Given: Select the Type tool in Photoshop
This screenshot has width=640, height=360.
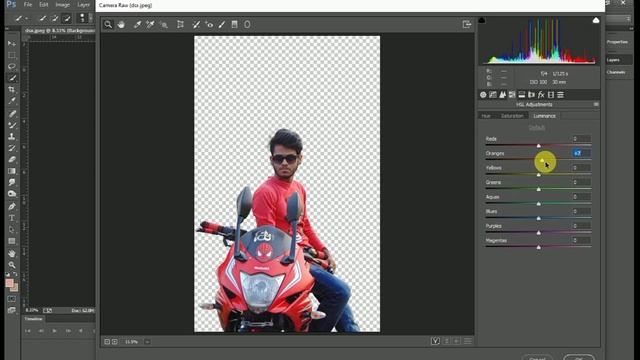Looking at the screenshot, I should (x=12, y=218).
